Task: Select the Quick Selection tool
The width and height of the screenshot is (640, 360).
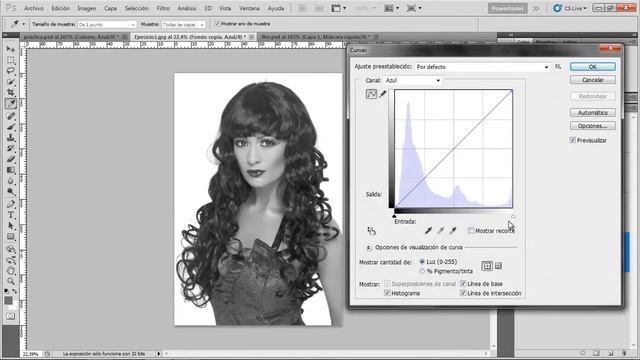Action: [x=11, y=82]
